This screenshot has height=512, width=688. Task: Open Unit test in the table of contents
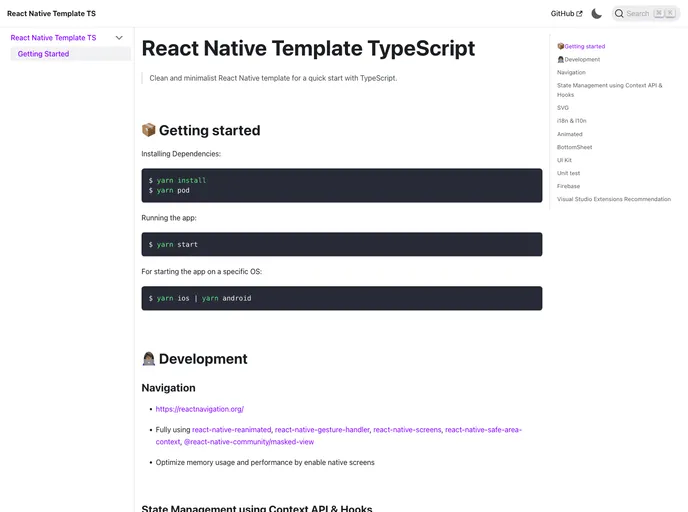(568, 173)
